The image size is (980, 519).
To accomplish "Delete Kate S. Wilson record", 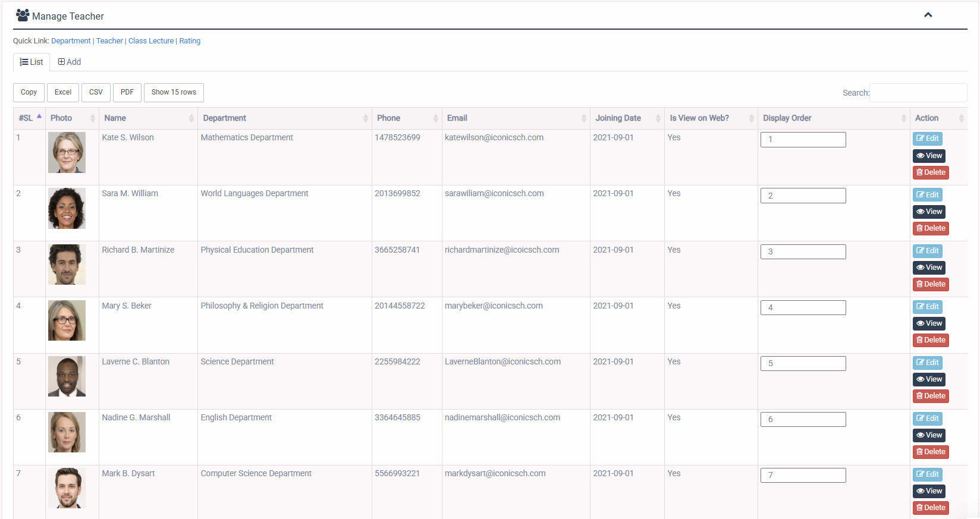I will pos(930,172).
